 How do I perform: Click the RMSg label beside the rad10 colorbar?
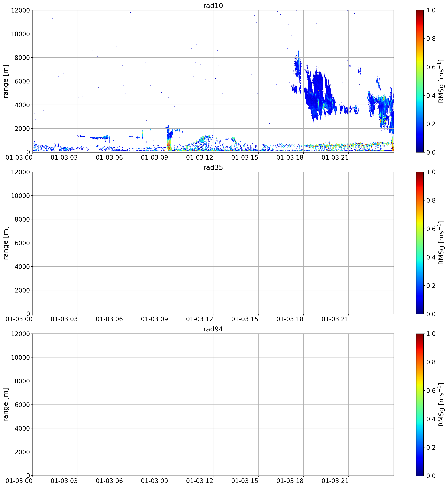coord(441,81)
